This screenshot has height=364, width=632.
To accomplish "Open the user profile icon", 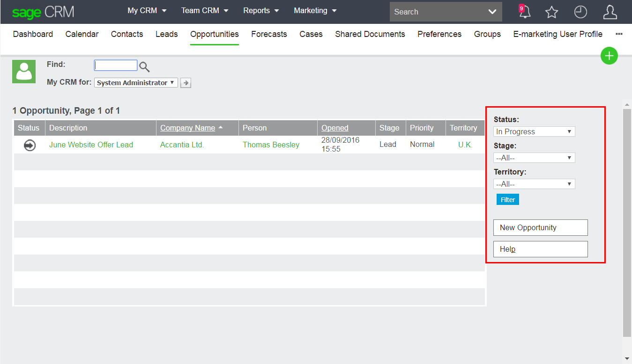I will (x=610, y=12).
